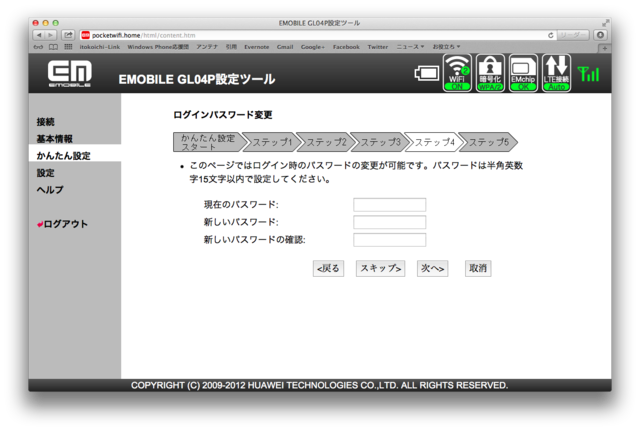This screenshot has height=431, width=640.
Task: Click the ログインパスワード変更 heading
Action: [x=223, y=115]
